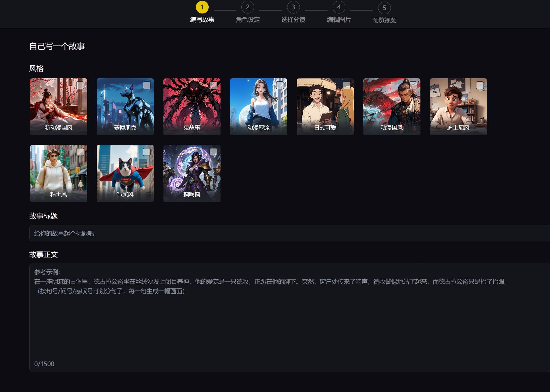Screen dimensions: 550x392
Task: Check the box on 赛博朋克 card
Action: coord(147,85)
